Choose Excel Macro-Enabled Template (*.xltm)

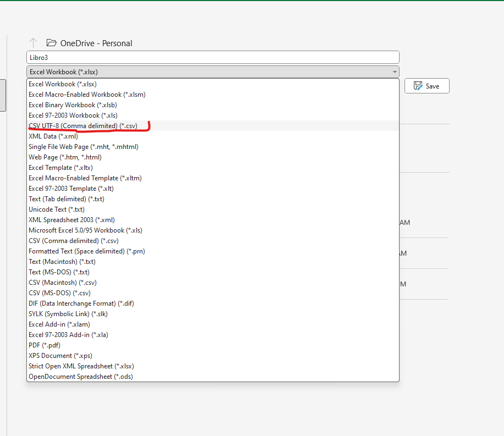pyautogui.click(x=213, y=178)
